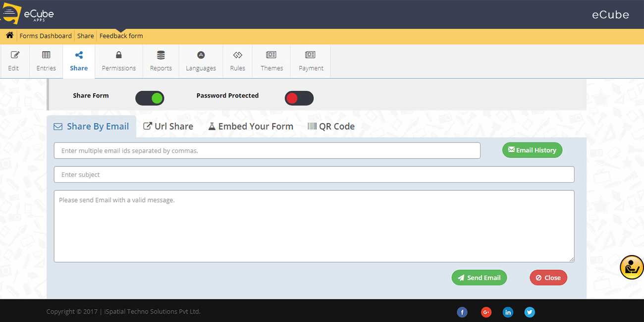The width and height of the screenshot is (644, 322).
Task: Open the Reports section
Action: [161, 61]
